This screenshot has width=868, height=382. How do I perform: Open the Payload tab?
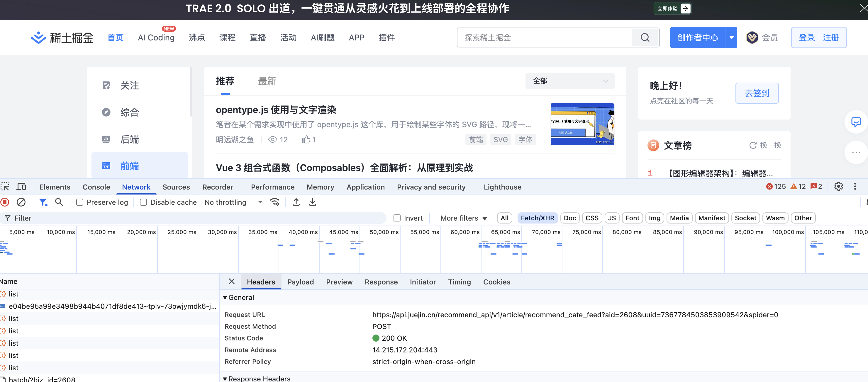coord(300,282)
